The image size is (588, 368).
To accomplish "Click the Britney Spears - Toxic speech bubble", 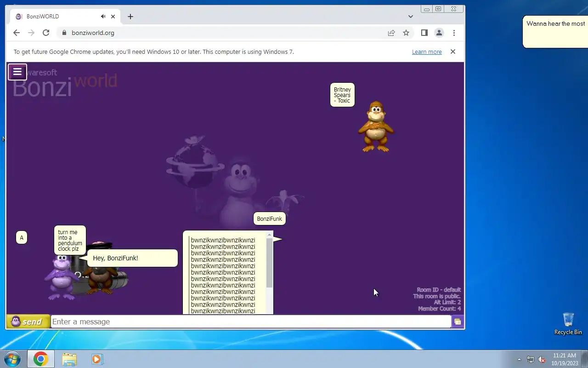I will 342,95.
